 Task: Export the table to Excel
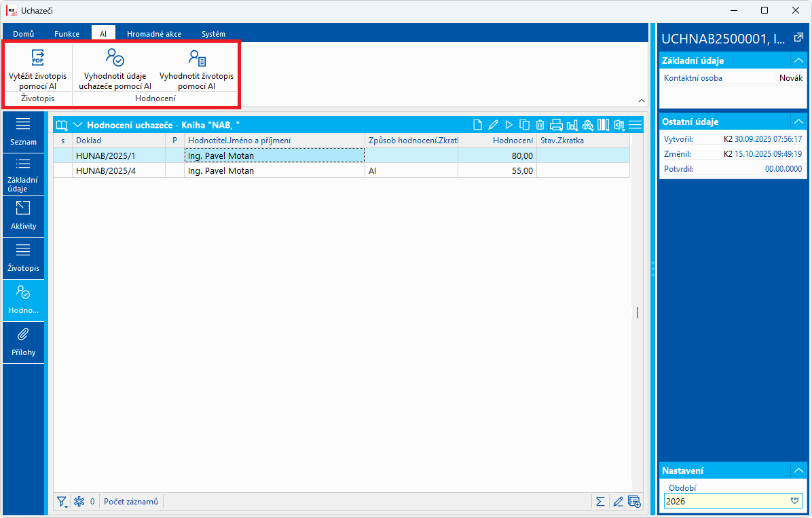coord(619,125)
